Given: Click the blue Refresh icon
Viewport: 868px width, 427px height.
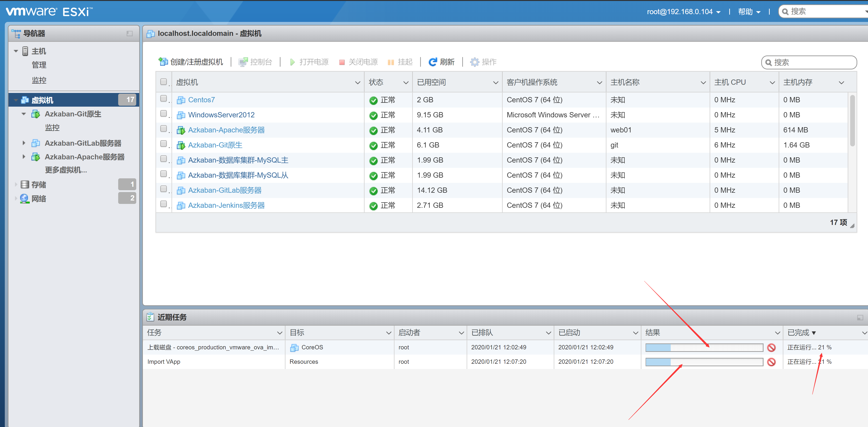Looking at the screenshot, I should (433, 62).
